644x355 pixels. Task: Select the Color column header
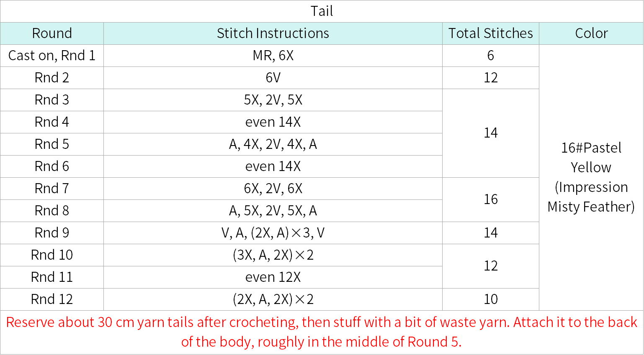point(591,33)
